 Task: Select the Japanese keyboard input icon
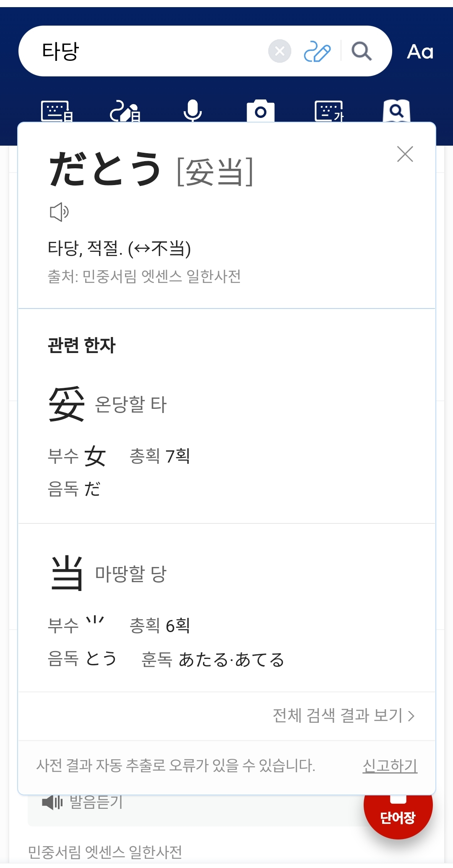point(57,111)
